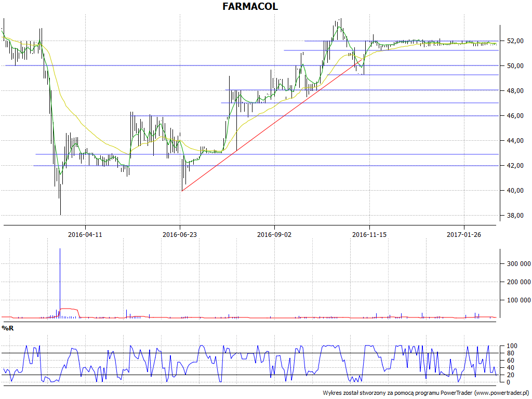Select the 44,00 price axis label
The height and width of the screenshot is (399, 532).
click(515, 141)
